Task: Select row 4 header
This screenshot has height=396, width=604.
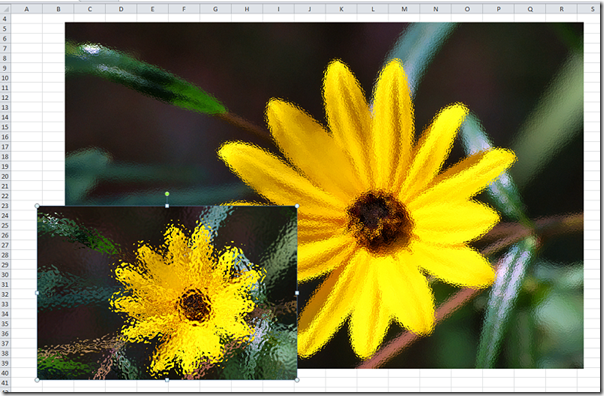Action: click(5, 19)
